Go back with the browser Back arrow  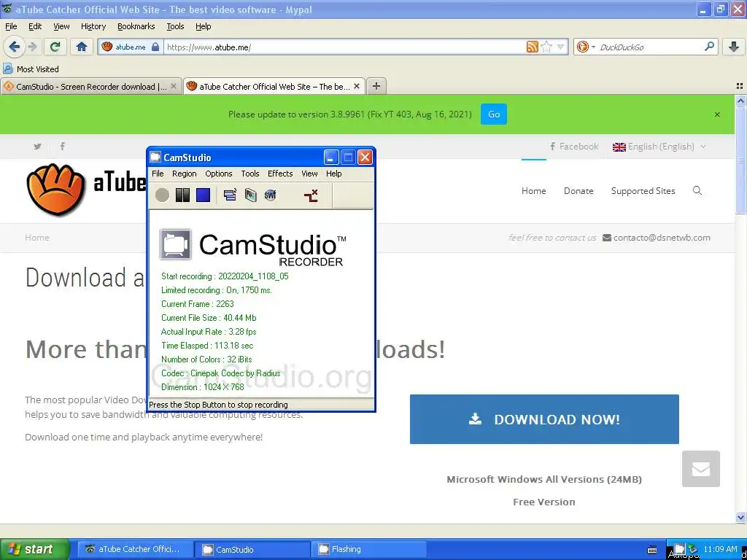click(15, 47)
